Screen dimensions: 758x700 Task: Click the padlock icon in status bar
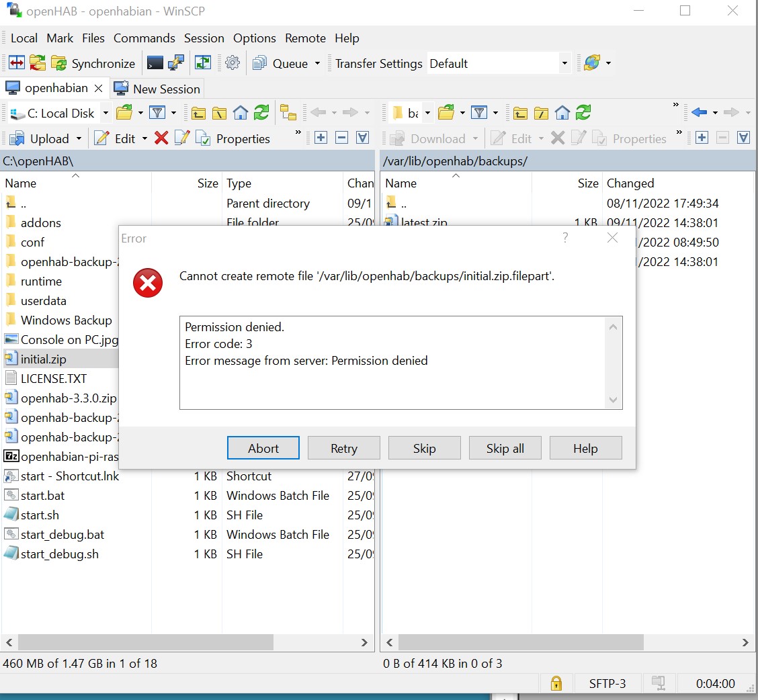tap(556, 683)
